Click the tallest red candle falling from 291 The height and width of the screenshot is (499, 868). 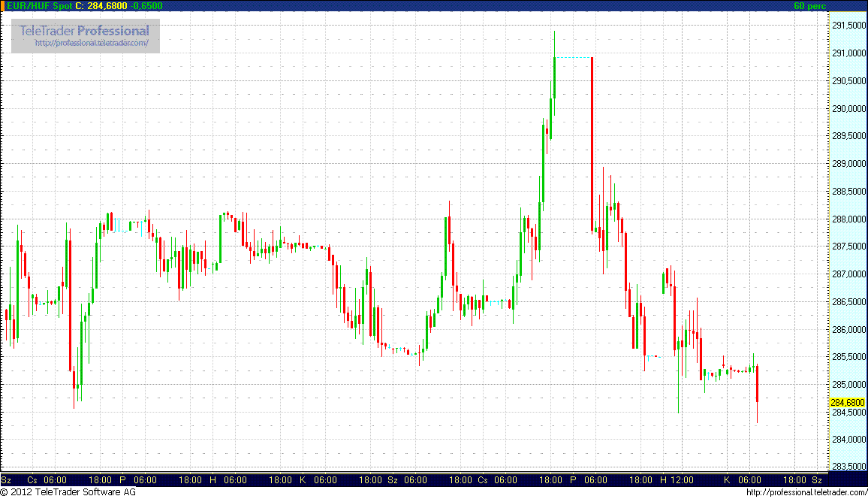click(592, 145)
